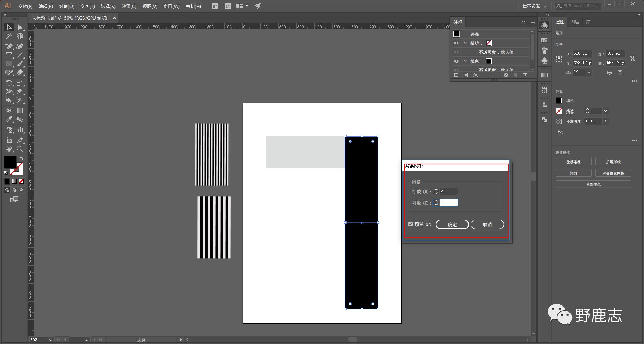Hide the 描边 stroke attribute visibility
Viewport: 644px width, 344px height.
coord(456,43)
